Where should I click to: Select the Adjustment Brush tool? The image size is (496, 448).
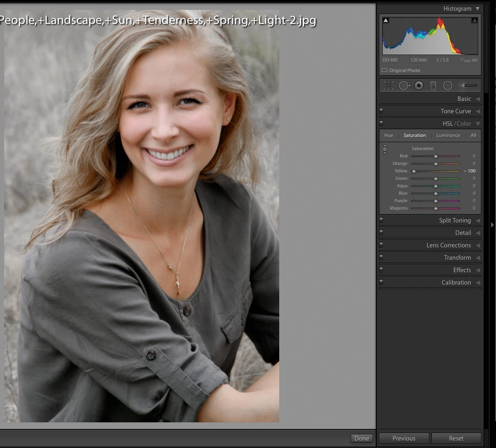coord(468,86)
